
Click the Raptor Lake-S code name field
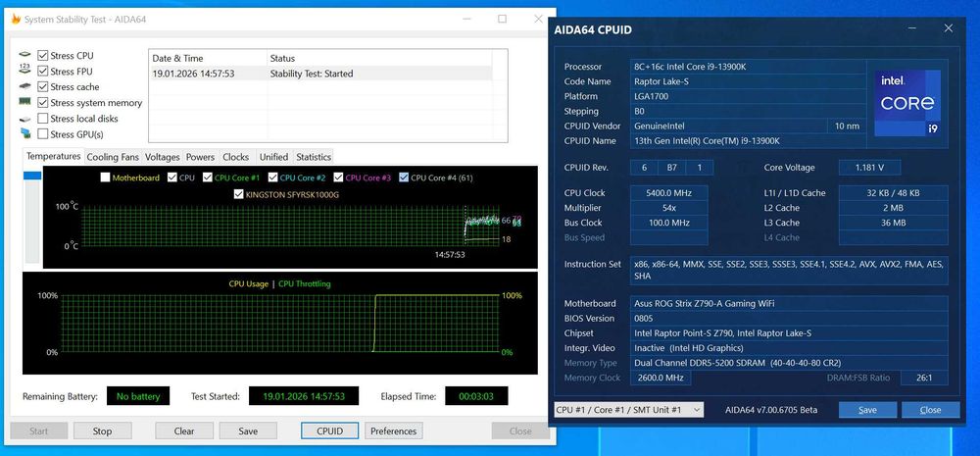(x=748, y=81)
